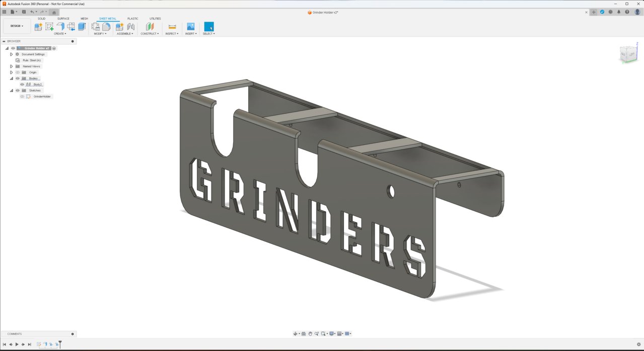Go to the Home tab icon
The image size is (644, 351).
[x=54, y=12]
